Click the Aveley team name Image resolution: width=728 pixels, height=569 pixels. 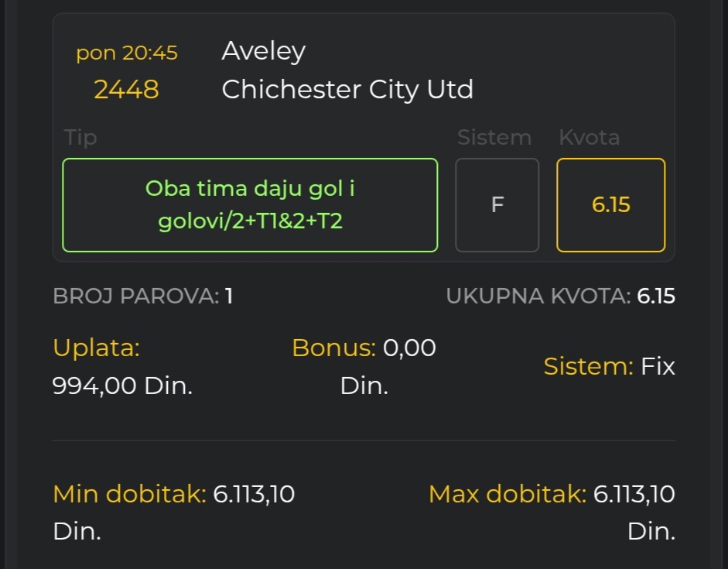tap(263, 51)
